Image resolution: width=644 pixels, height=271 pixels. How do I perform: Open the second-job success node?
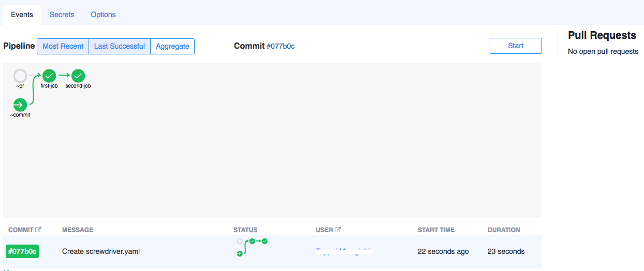click(x=78, y=76)
